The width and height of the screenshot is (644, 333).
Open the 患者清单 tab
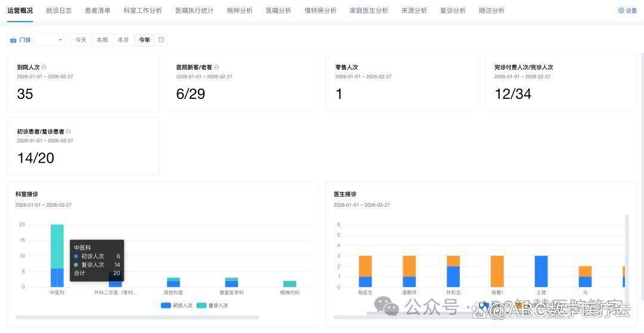97,11
